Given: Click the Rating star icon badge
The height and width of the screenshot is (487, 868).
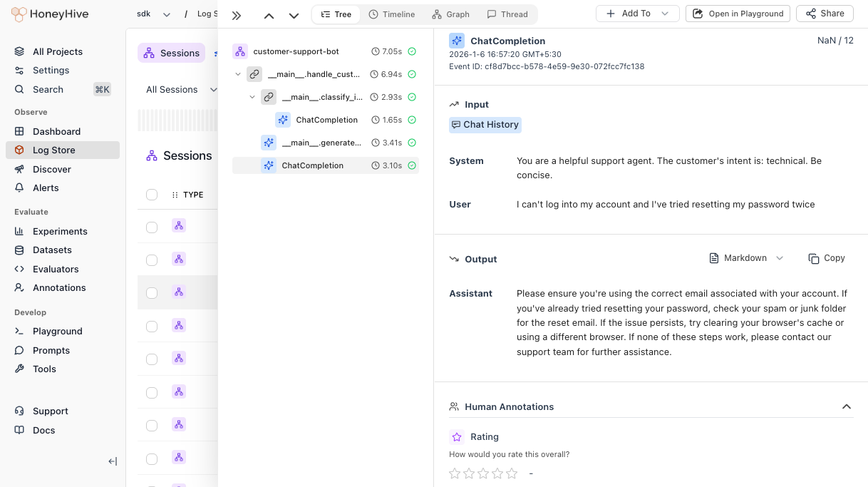Looking at the screenshot, I should [x=457, y=436].
